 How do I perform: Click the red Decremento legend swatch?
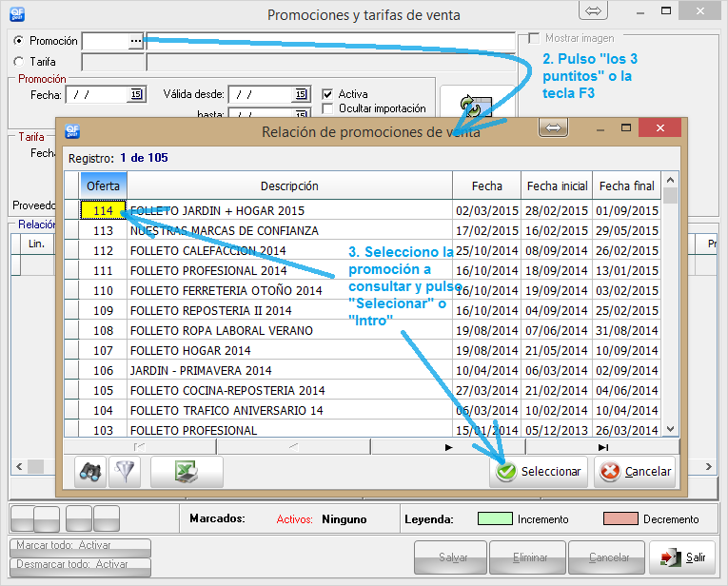(620, 518)
